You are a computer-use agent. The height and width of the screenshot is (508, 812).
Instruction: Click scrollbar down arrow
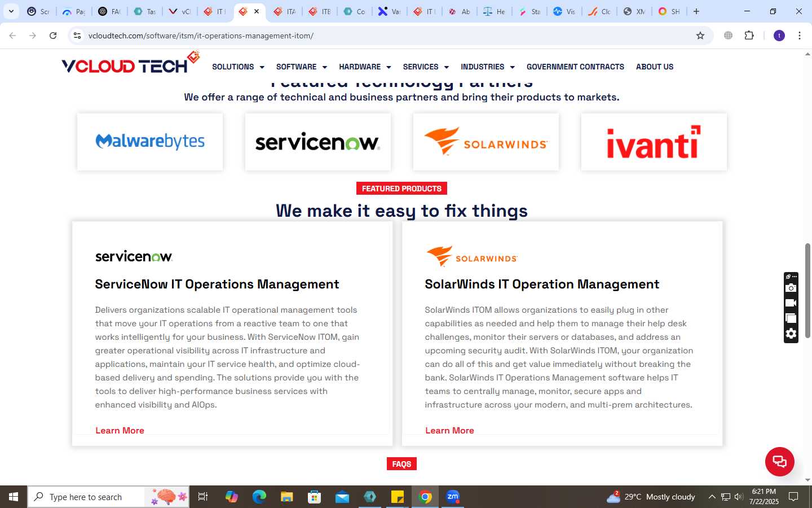click(x=807, y=480)
